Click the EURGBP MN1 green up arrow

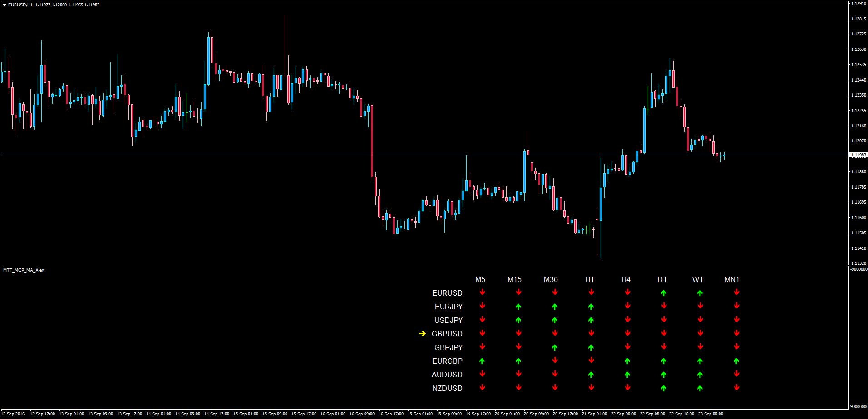tap(736, 361)
